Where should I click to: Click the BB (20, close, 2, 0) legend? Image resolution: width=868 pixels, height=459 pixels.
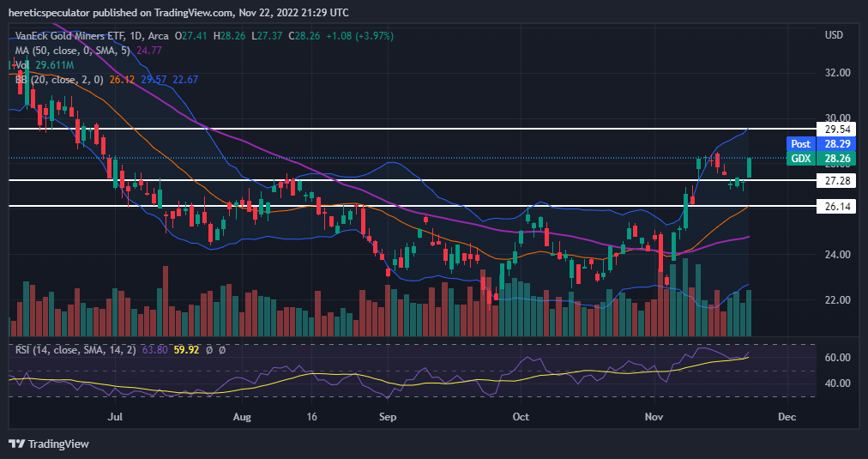coord(59,80)
